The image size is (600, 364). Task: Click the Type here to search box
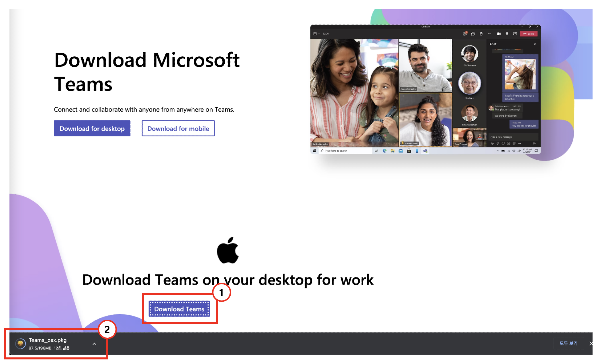click(345, 151)
